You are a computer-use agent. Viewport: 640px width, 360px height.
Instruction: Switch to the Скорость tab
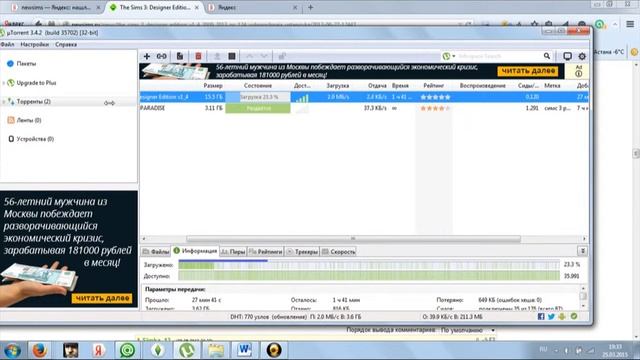click(x=338, y=252)
